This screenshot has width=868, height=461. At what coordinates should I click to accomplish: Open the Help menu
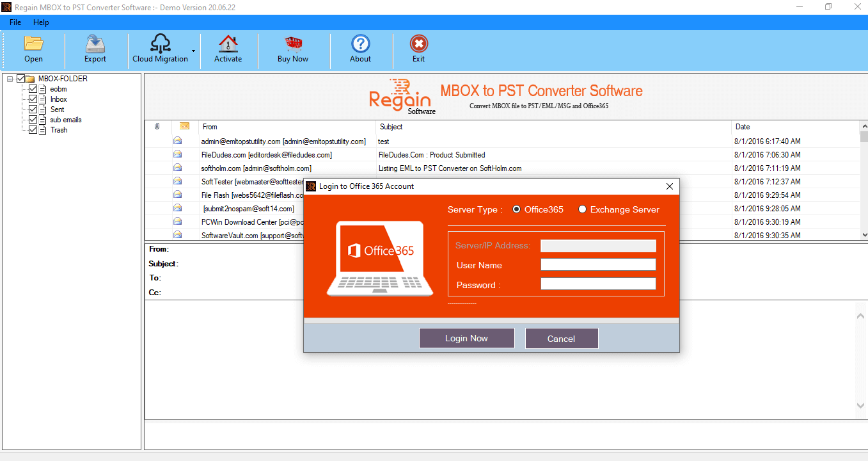tap(41, 22)
